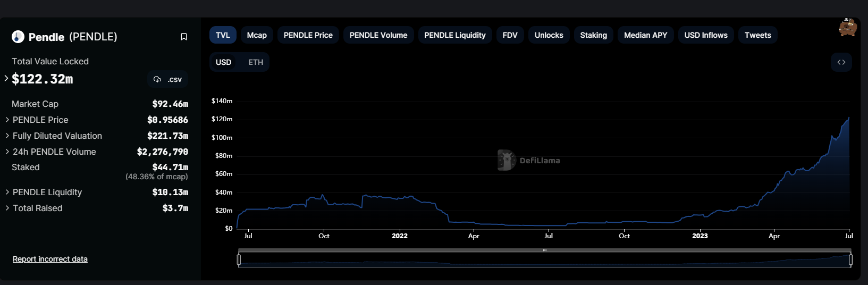Expand the Total Value Locked breakdown
Viewport: 868px width, 285px height.
[6, 79]
